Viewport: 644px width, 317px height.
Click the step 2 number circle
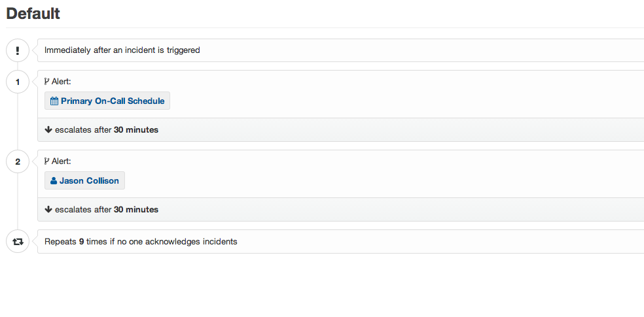(18, 161)
